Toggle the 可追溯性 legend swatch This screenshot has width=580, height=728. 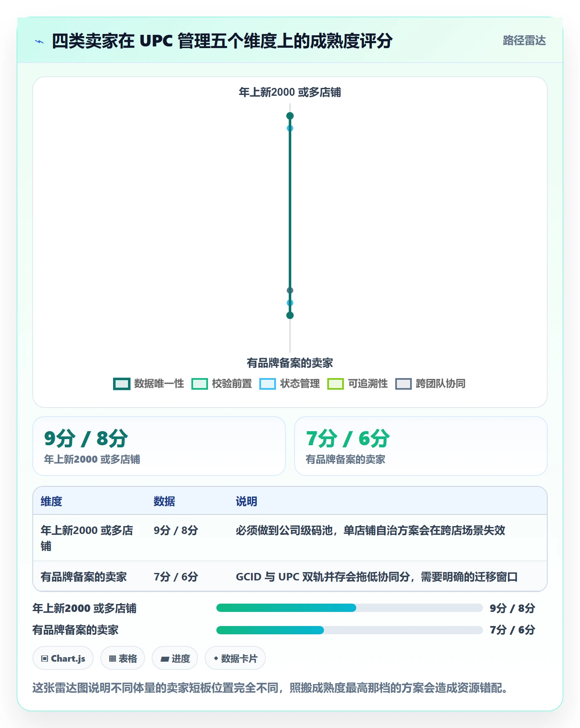pos(336,384)
